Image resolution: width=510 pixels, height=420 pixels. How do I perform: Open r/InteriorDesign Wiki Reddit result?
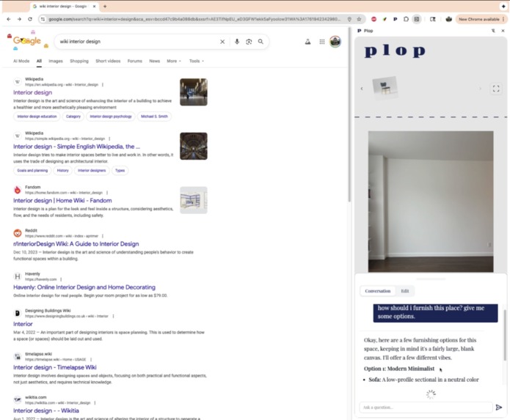coord(76,244)
